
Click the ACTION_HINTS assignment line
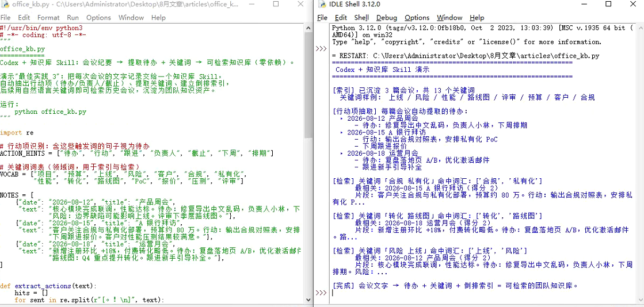tap(137, 153)
